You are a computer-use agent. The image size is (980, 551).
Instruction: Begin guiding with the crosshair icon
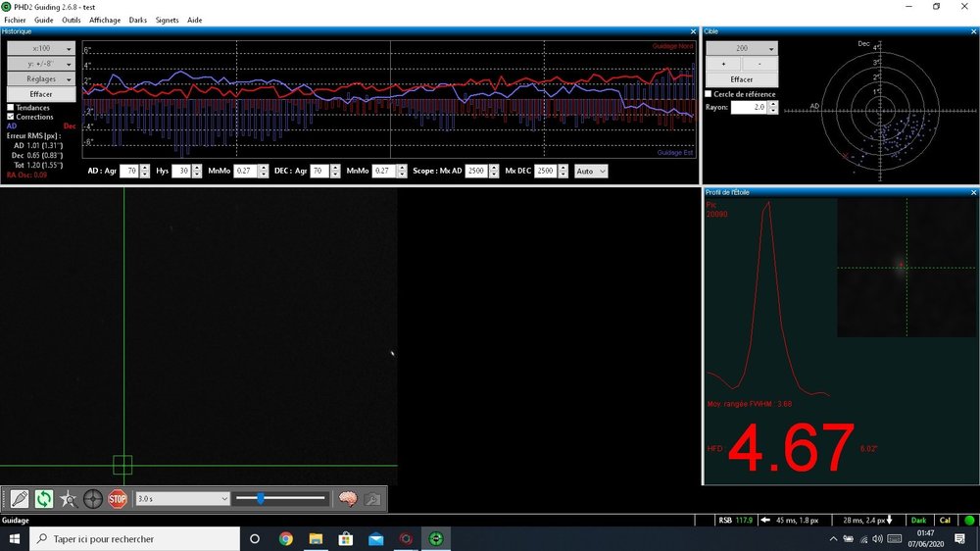click(x=92, y=499)
